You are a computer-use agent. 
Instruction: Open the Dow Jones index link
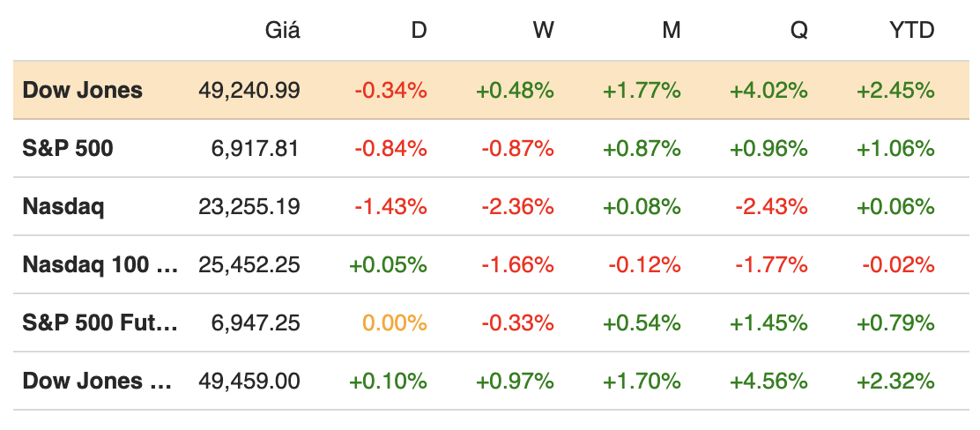82,90
